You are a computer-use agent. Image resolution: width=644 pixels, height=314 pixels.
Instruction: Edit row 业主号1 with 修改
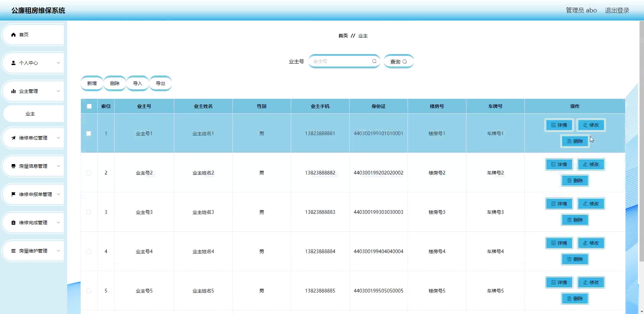coord(591,125)
